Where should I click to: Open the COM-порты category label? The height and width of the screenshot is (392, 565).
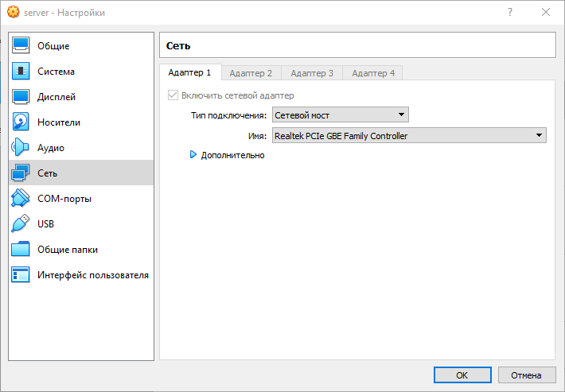(x=64, y=199)
